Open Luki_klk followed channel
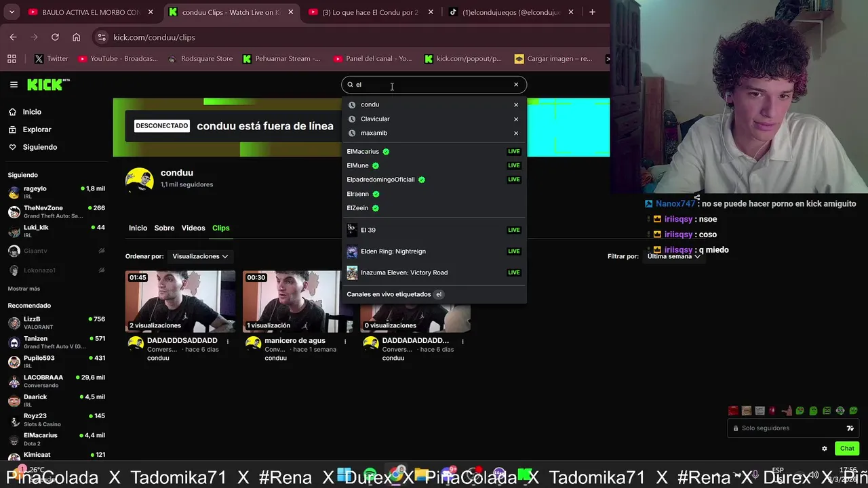Screen dimensions: 868x488 (x=56, y=231)
